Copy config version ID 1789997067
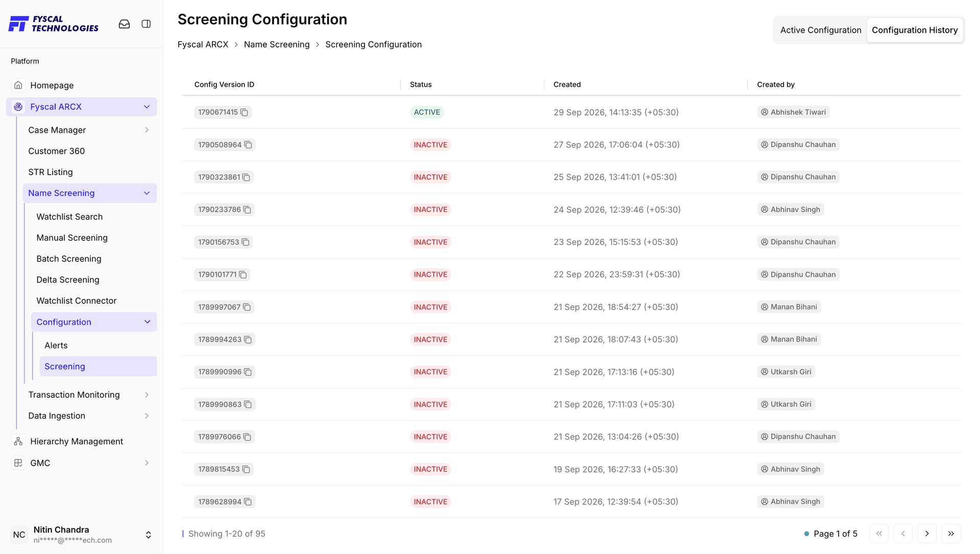 coord(247,307)
